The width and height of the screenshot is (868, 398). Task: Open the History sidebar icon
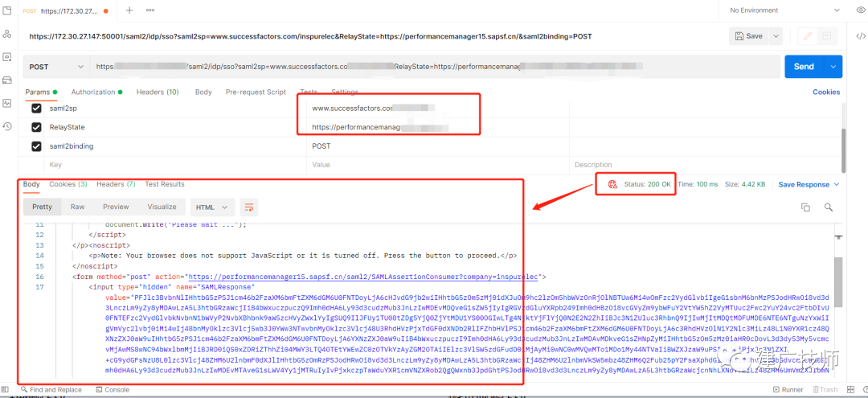pyautogui.click(x=7, y=126)
